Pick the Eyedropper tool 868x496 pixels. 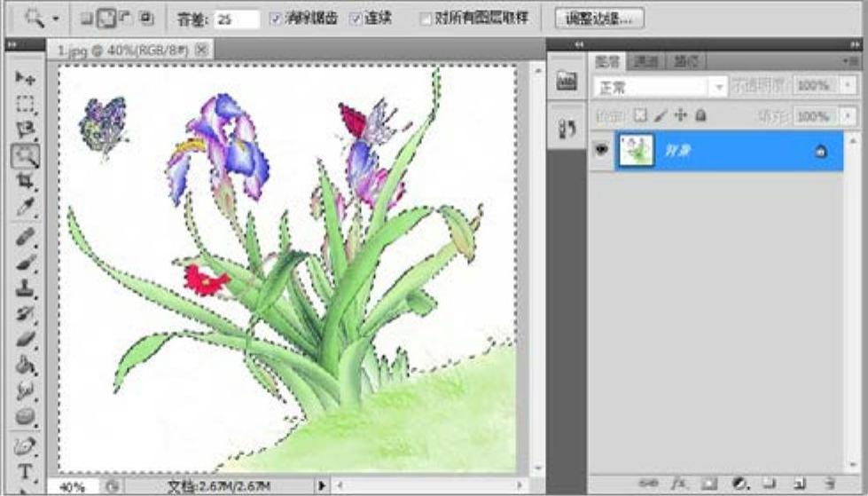[25, 207]
